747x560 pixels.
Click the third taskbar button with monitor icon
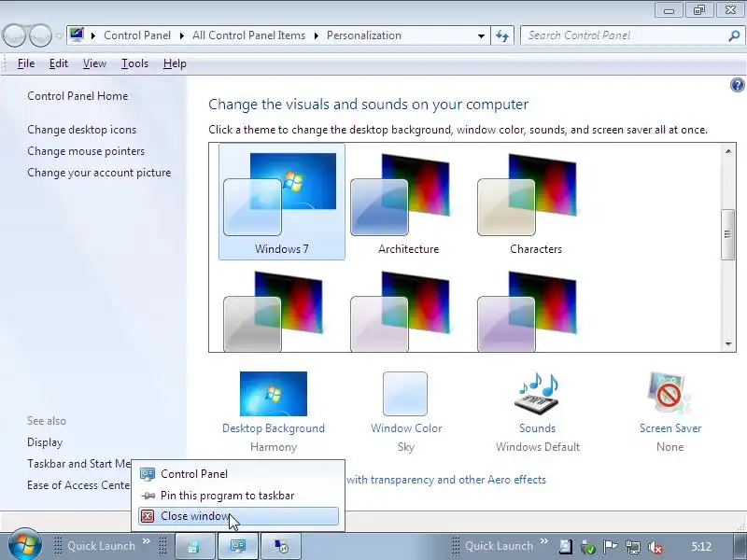coord(281,546)
